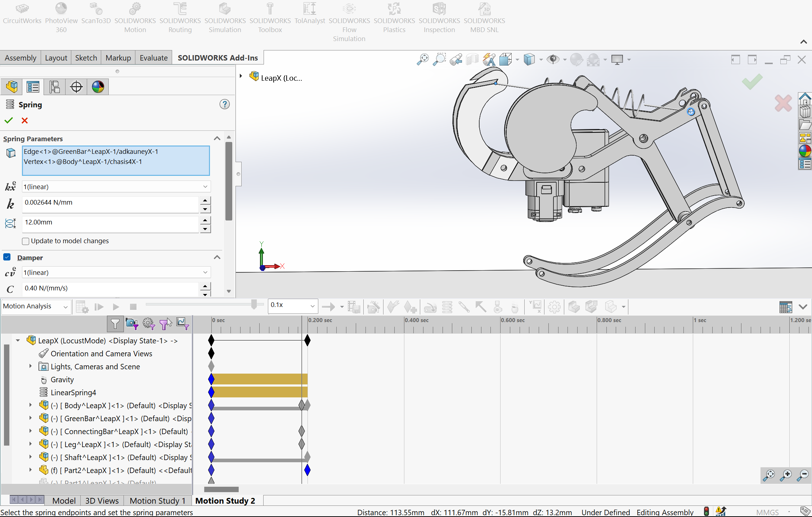
Task: Open the DisplayManager color sphere tab
Action: (98, 87)
